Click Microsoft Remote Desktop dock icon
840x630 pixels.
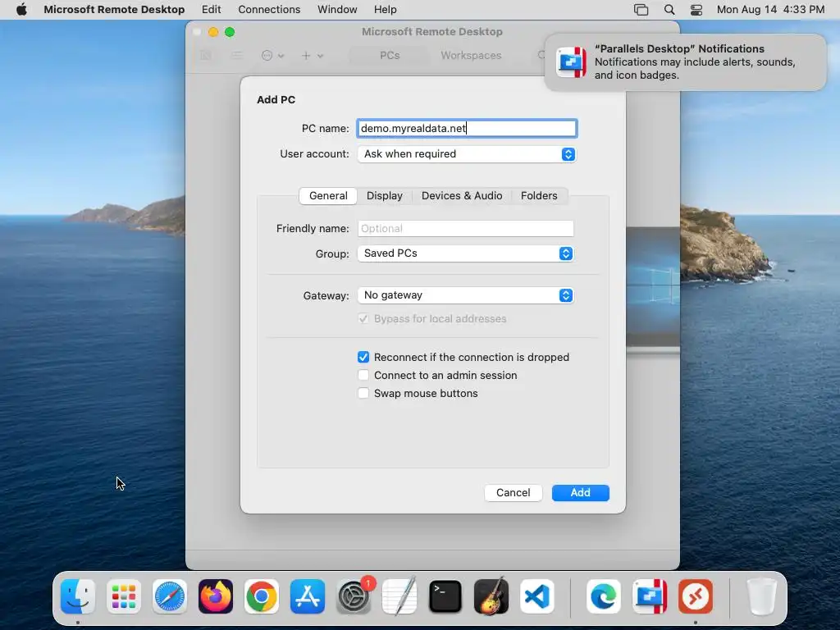point(696,596)
